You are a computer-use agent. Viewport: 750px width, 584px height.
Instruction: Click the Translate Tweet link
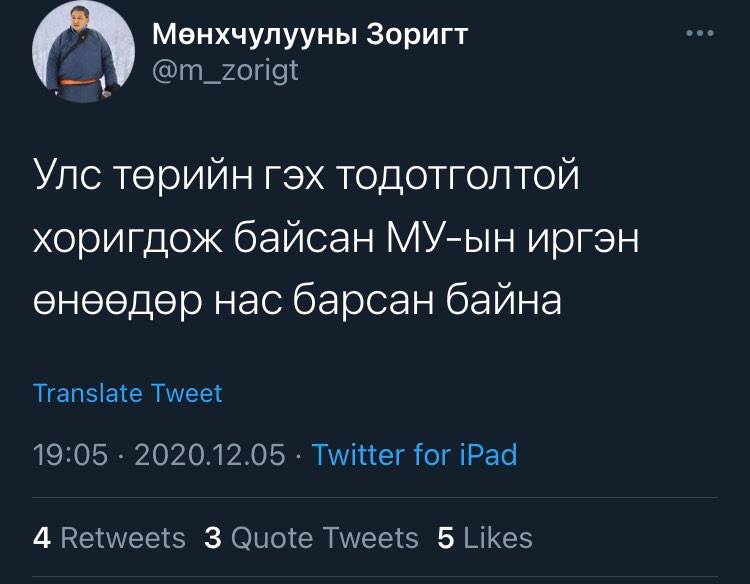tap(128, 393)
